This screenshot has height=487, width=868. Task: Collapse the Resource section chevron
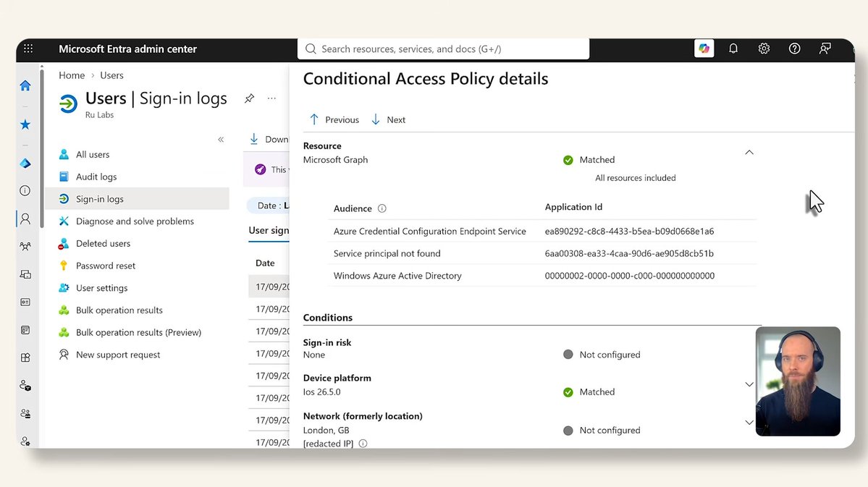pos(749,152)
